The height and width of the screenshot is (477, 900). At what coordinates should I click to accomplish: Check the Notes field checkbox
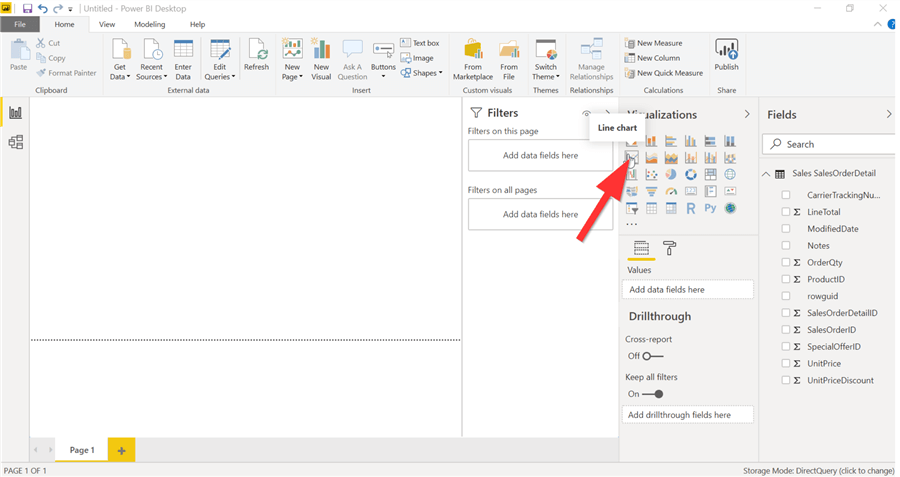[x=786, y=246]
